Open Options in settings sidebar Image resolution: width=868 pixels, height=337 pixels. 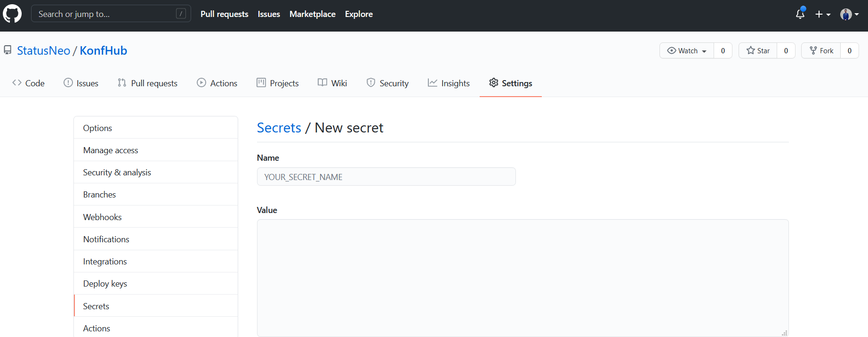156,128
